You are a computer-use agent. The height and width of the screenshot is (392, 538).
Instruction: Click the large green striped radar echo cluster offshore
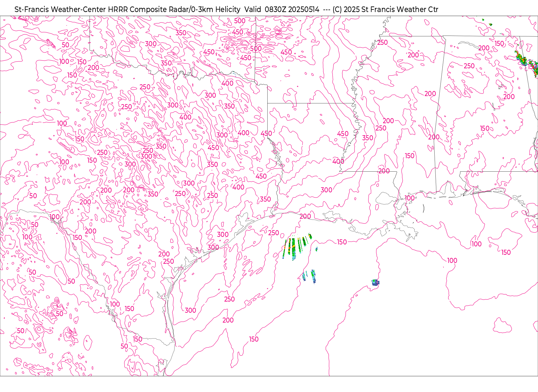pyautogui.click(x=297, y=246)
